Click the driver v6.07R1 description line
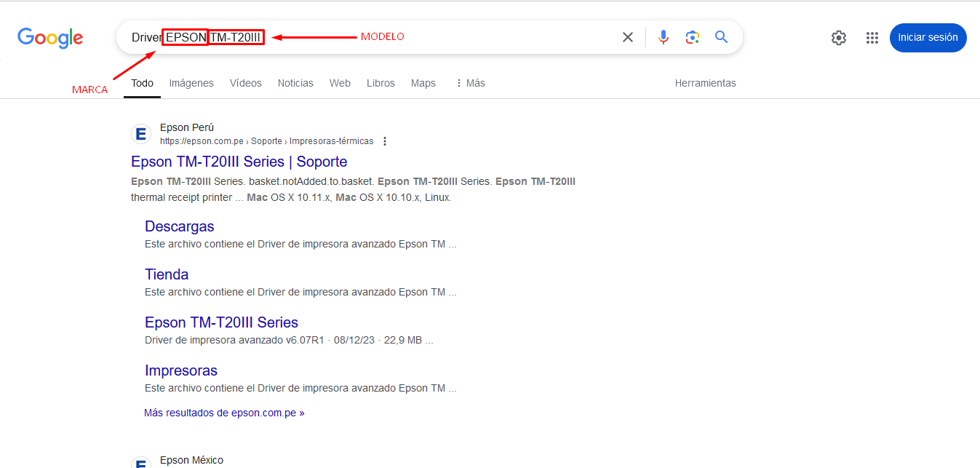This screenshot has width=980, height=468. [289, 340]
